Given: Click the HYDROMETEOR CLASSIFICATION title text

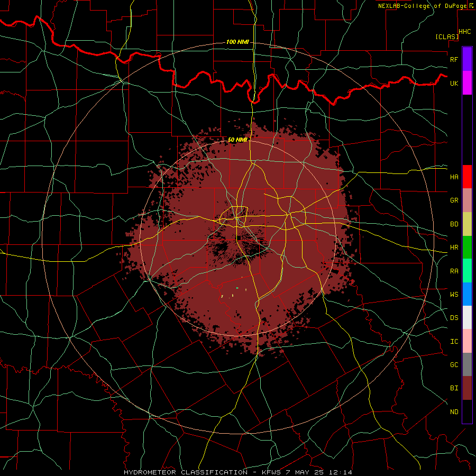Looking at the screenshot, I should coord(186,472).
